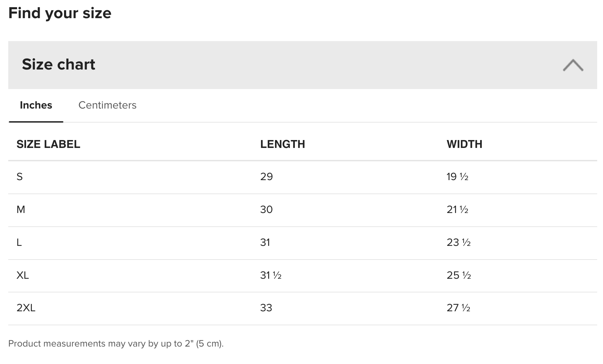This screenshot has height=364, width=603.
Task: Click the SIZE LABEL column header
Action: (x=48, y=144)
